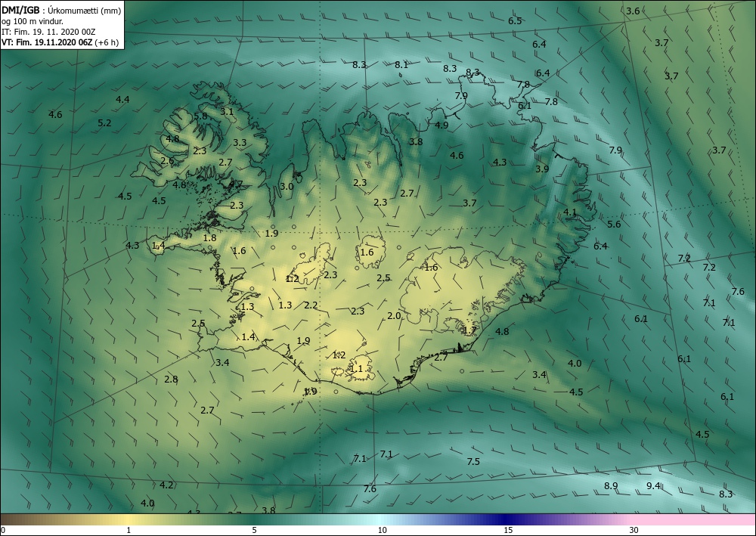The height and width of the screenshot is (536, 756).
Task: Click the 1.8 value on the Snæfellsnes area
Action: pyautogui.click(x=209, y=237)
